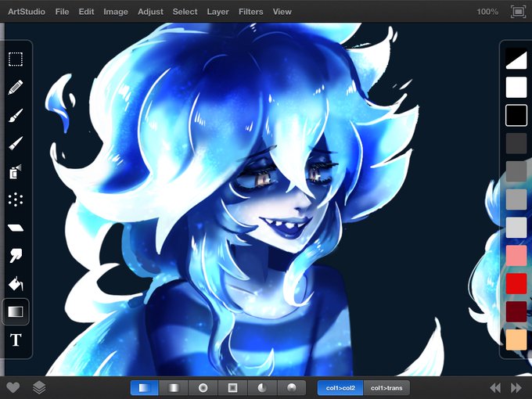Pick the dark maroon swatch
This screenshot has height=399, width=532.
pyautogui.click(x=516, y=311)
